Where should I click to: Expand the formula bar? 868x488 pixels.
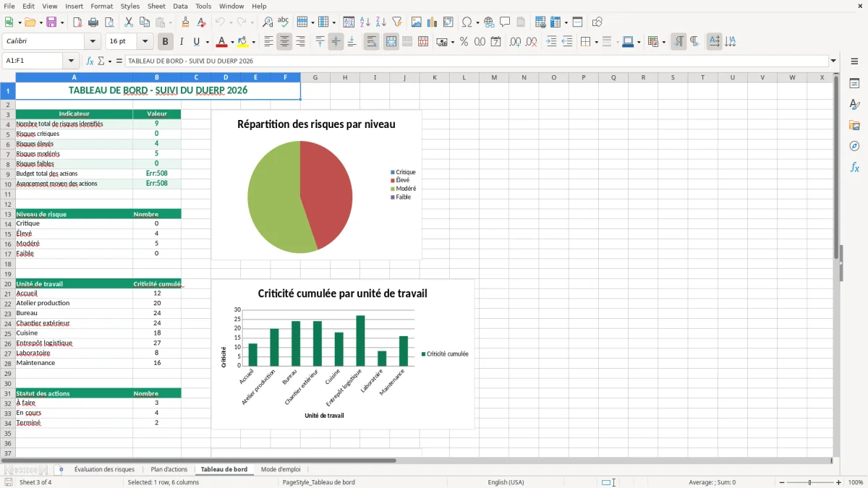click(833, 61)
